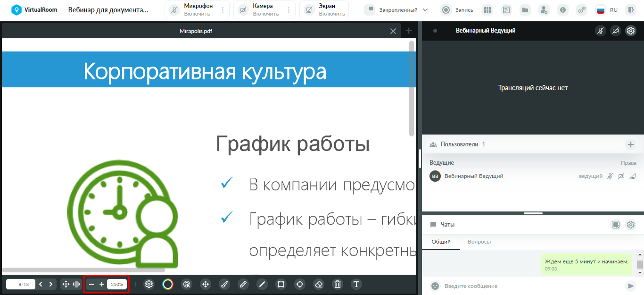
Task: Zoom out of the document
Action: point(91,284)
